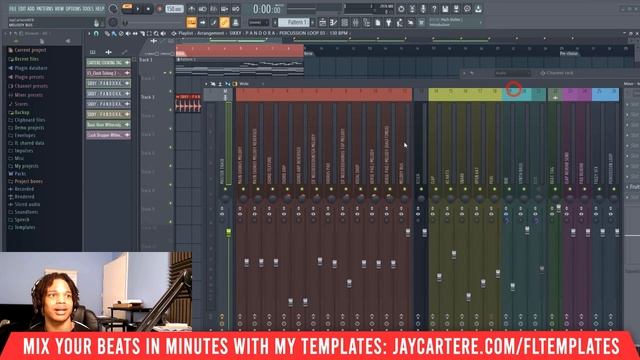Click the one-click microphone recording icon

(x=423, y=9)
